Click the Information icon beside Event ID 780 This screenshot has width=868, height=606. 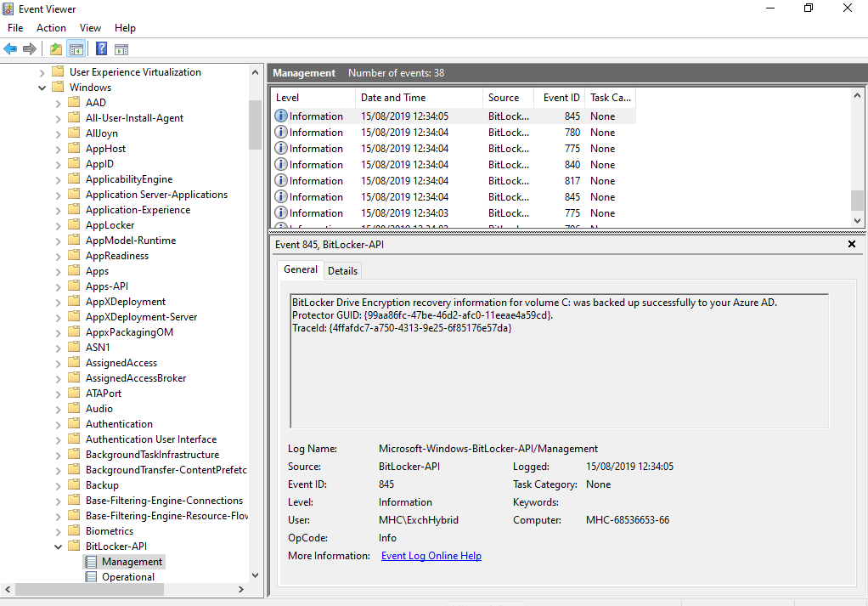click(280, 132)
